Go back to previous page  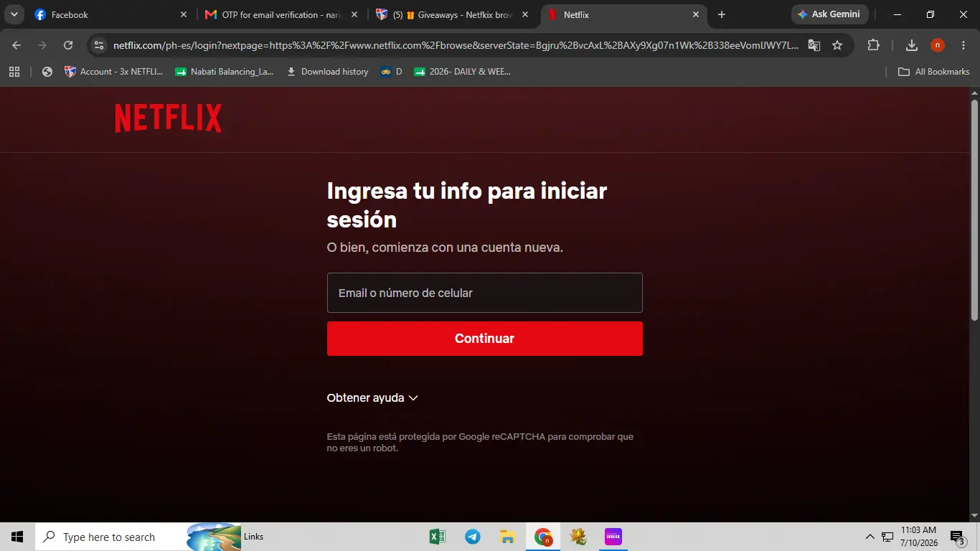17,45
